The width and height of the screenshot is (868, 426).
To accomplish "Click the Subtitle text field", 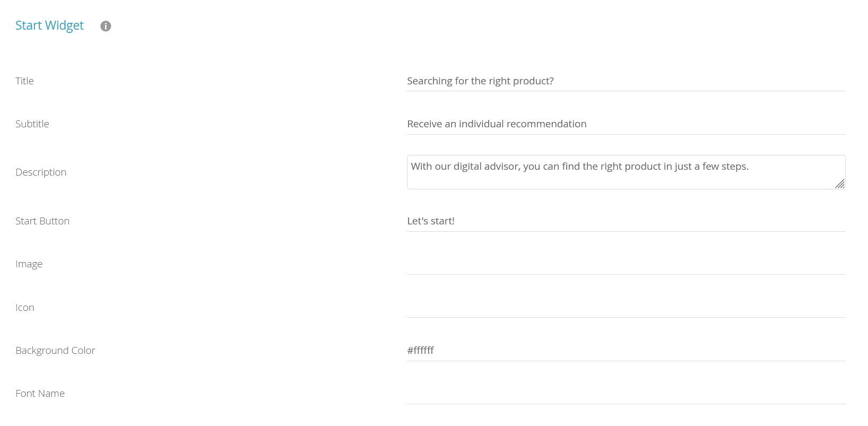I will (x=626, y=124).
